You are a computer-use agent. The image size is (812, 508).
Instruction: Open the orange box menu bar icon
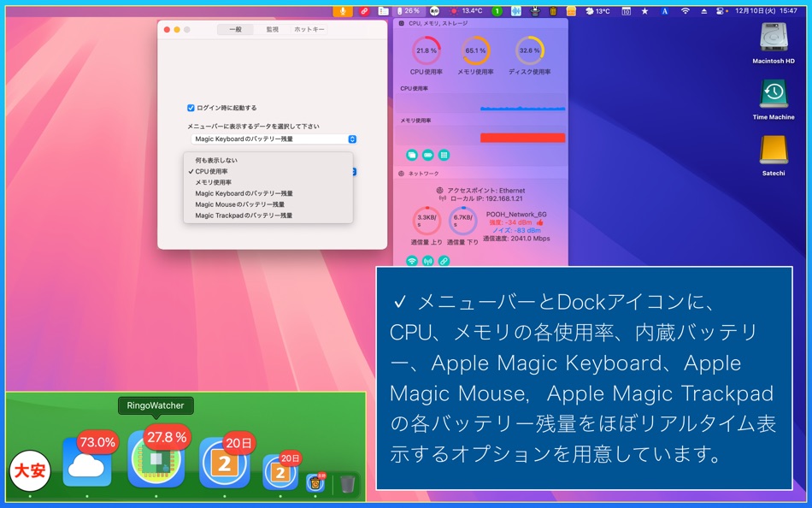pos(571,11)
